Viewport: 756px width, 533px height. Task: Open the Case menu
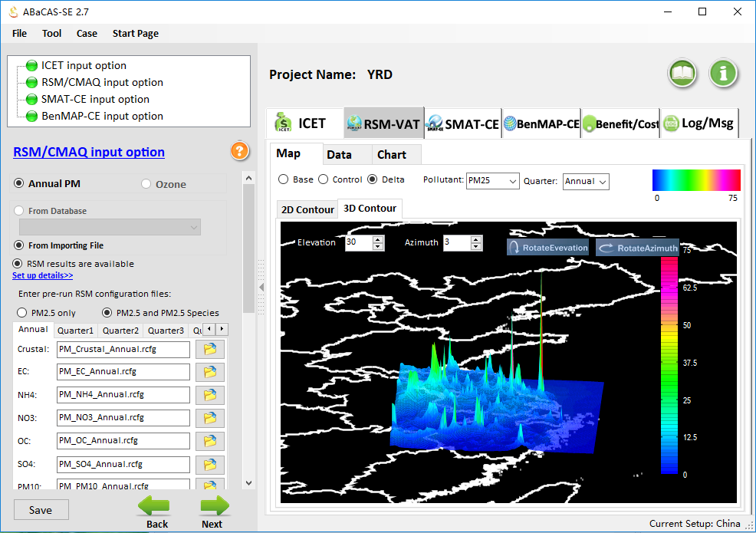pyautogui.click(x=87, y=33)
